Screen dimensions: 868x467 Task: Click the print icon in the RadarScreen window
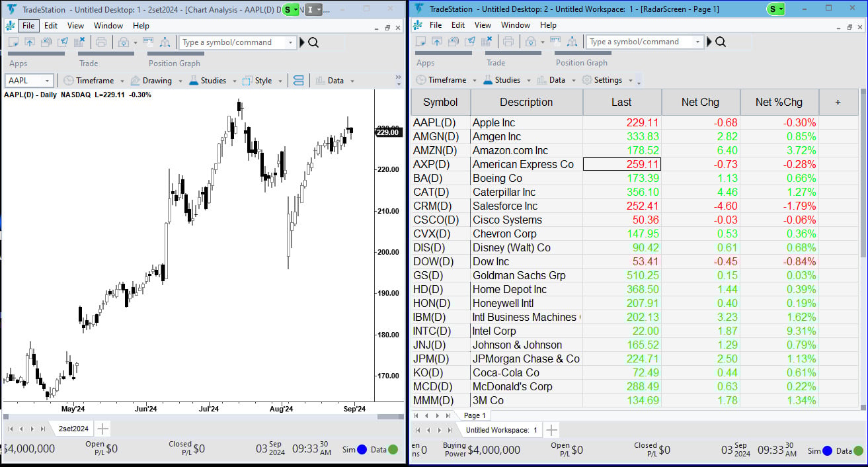(508, 42)
